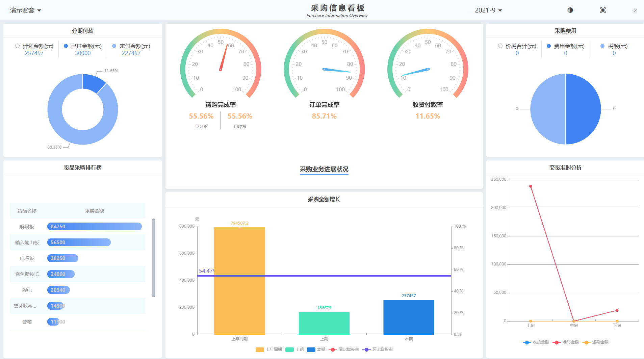Click the 85.71% order completion value
The image size is (644, 359).
(x=324, y=116)
